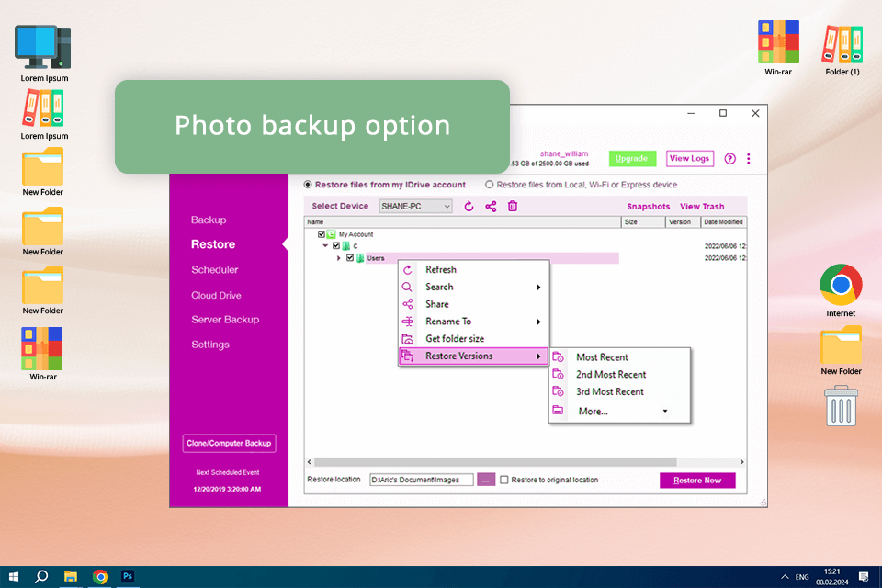Viewport: 882px width, 588px height.
Task: Click the Restore Now button
Action: pyautogui.click(x=697, y=481)
